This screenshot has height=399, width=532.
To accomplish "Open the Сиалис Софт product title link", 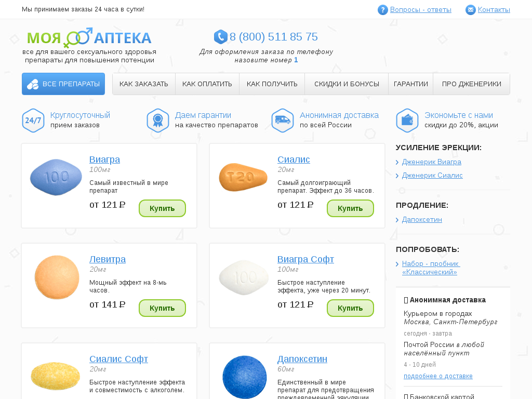I will click(119, 358).
